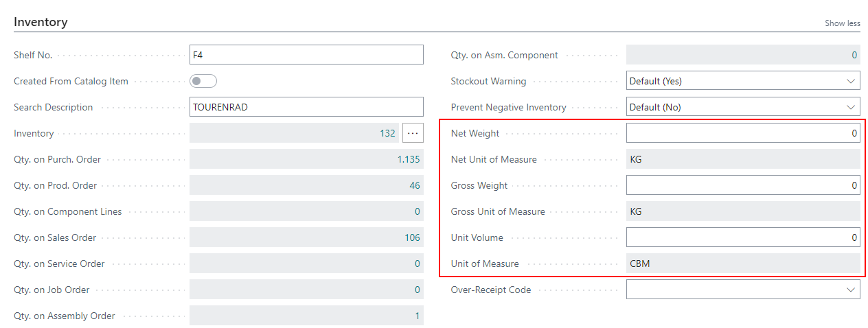Open Qty. on Prod. Order value 46
The width and height of the screenshot is (868, 328).
click(x=414, y=185)
